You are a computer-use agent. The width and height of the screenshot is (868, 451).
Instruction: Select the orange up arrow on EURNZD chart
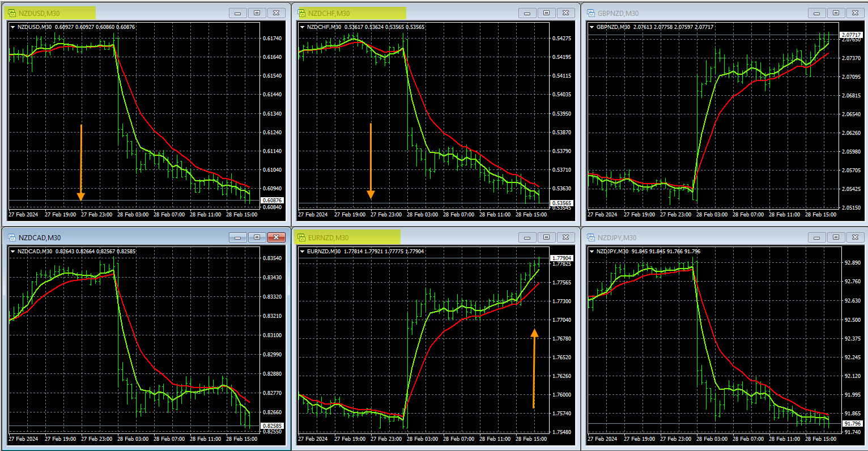point(534,368)
